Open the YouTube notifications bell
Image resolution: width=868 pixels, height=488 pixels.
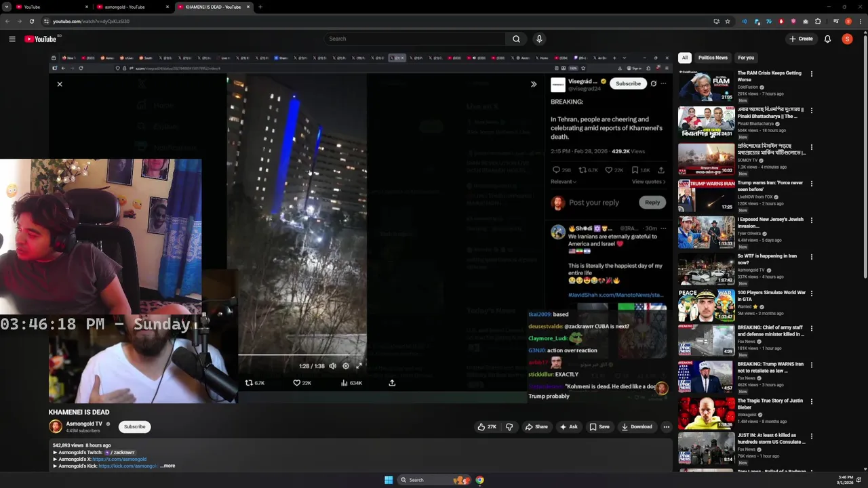tap(827, 39)
